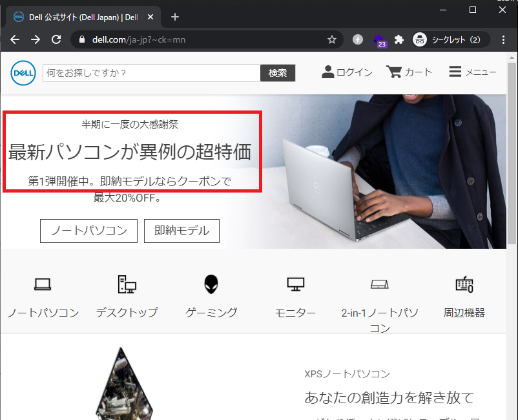Click the Dell logo icon
518x420 pixels.
[x=23, y=73]
